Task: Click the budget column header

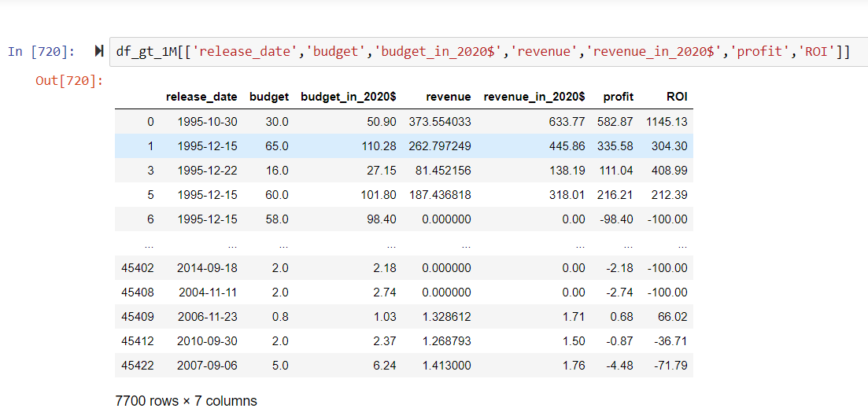Action: tap(269, 97)
